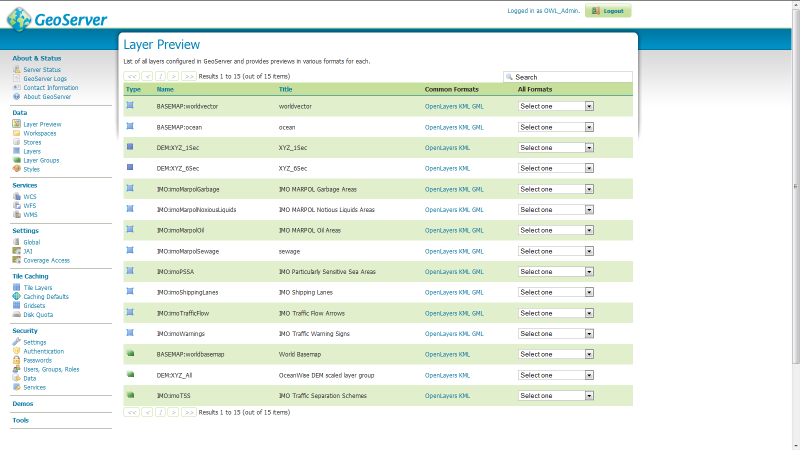Click the Logout button
This screenshot has width=800, height=450.
click(x=608, y=11)
